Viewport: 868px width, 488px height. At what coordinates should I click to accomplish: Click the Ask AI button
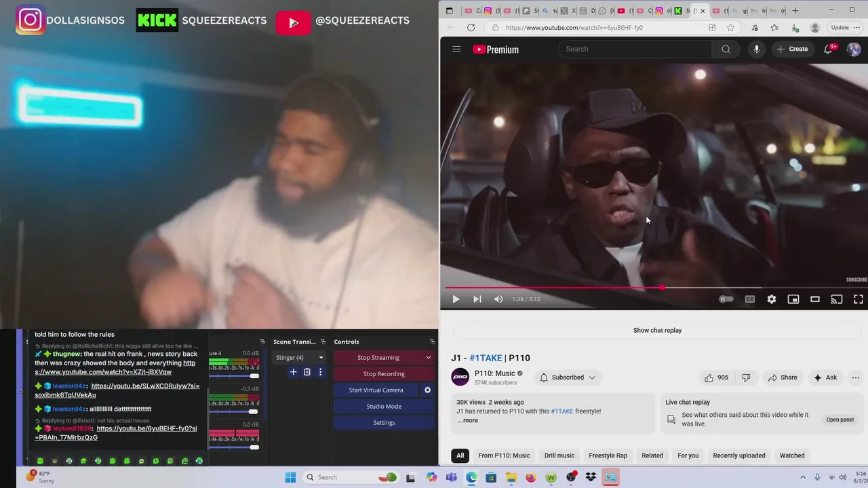825,378
